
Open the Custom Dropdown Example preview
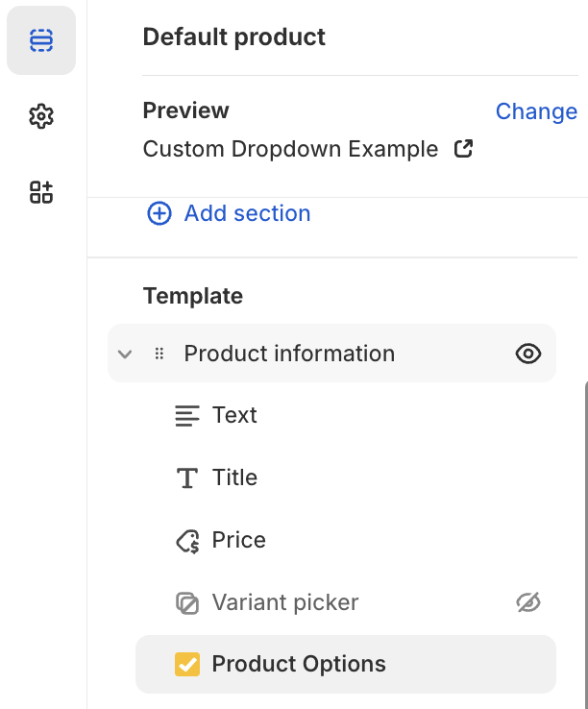click(x=290, y=149)
